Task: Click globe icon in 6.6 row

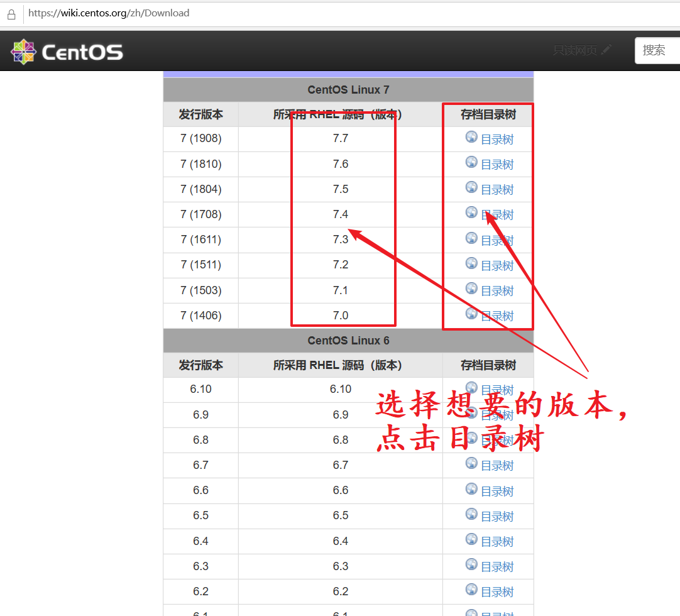Action: [471, 489]
